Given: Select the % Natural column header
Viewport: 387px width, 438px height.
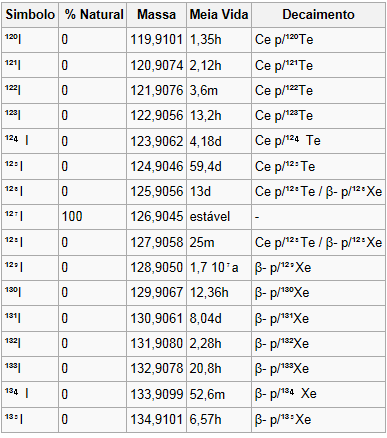Looking at the screenshot, I should tap(94, 15).
